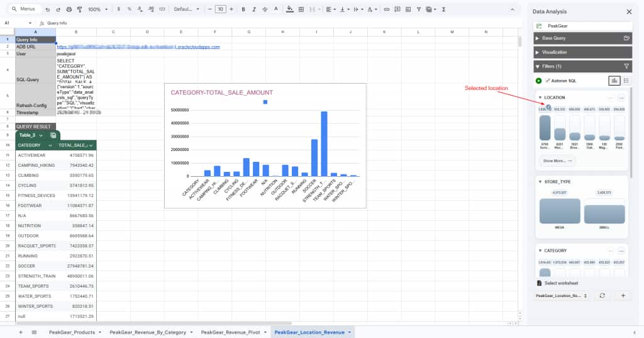This screenshot has width=644, height=338.
Task: Collapse the LOCATION filter card
Action: [540, 98]
